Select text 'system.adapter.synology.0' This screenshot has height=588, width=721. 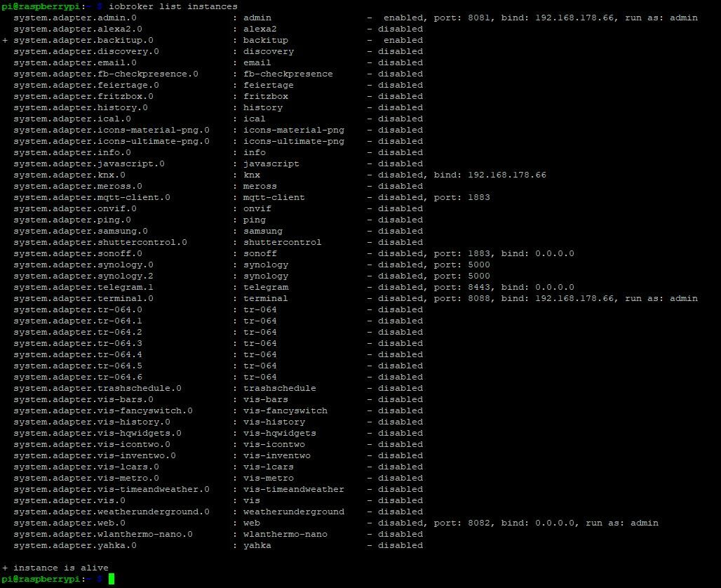click(x=83, y=265)
